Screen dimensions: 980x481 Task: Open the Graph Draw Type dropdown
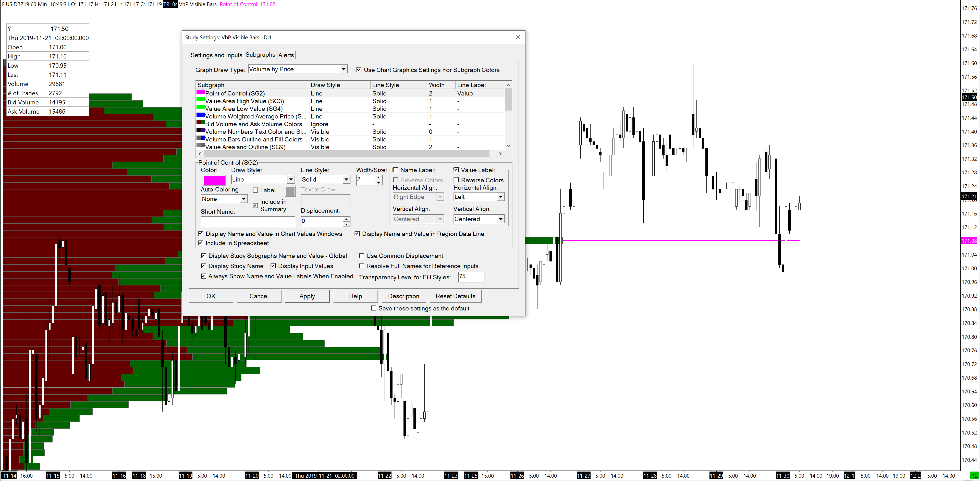point(343,69)
